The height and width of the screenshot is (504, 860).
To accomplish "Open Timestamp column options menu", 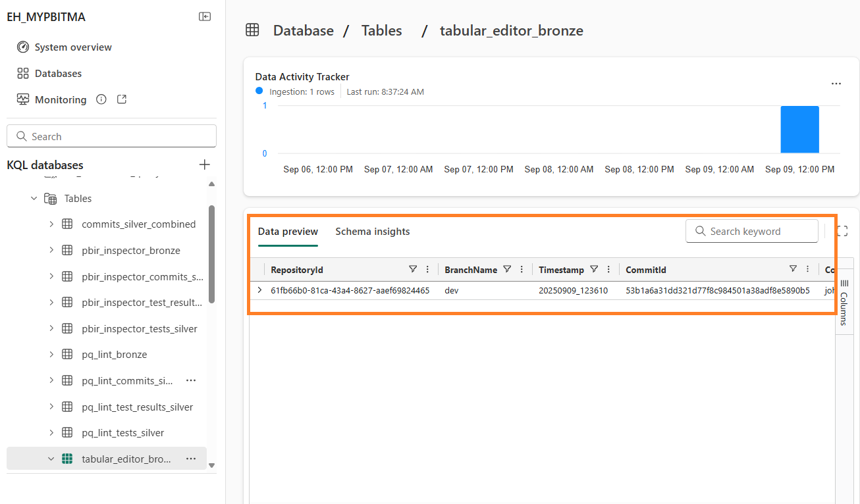I will (608, 269).
